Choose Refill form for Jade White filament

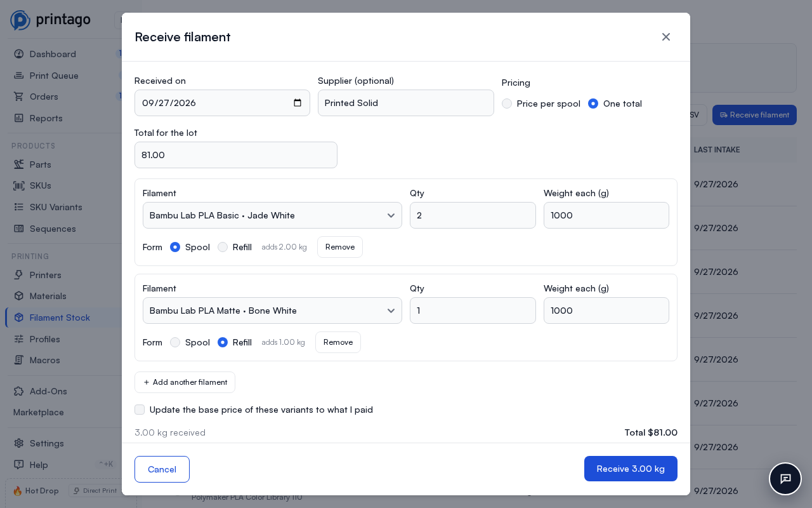(x=223, y=247)
